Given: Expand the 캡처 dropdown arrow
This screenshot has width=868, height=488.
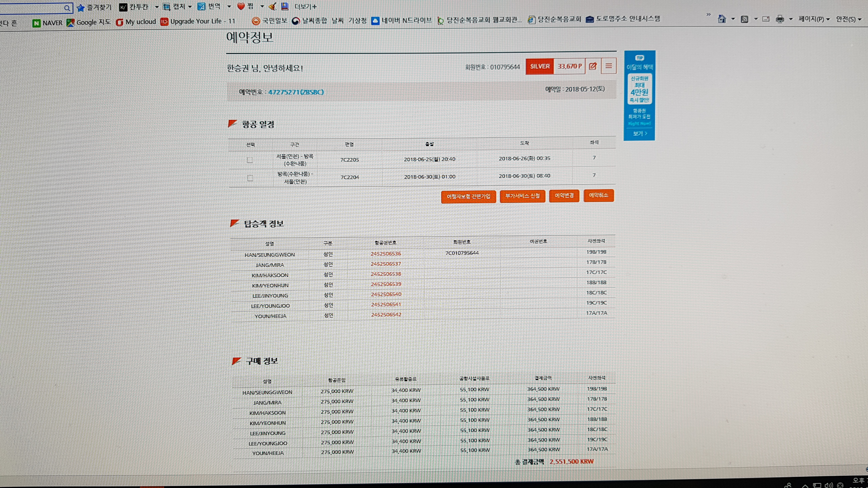Looking at the screenshot, I should coord(190,7).
